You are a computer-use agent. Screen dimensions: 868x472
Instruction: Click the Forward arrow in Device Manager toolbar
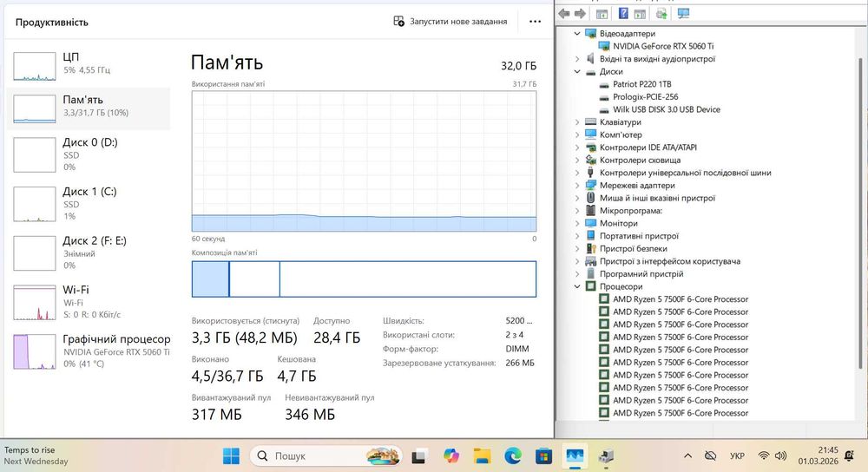point(580,14)
